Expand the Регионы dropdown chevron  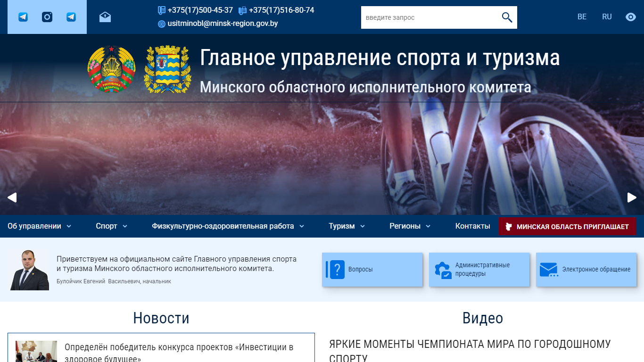pos(428,226)
